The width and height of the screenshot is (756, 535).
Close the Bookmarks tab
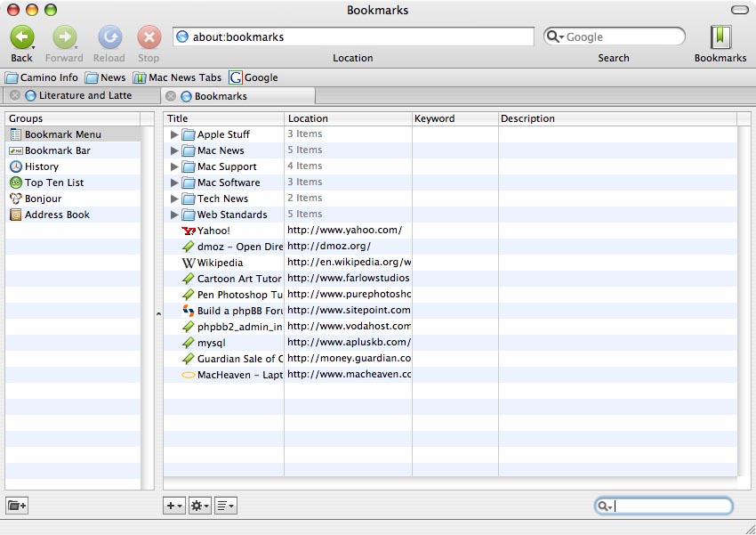pos(171,96)
